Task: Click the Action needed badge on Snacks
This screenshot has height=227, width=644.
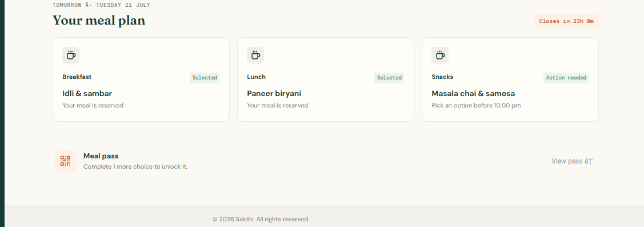Action: [566, 78]
